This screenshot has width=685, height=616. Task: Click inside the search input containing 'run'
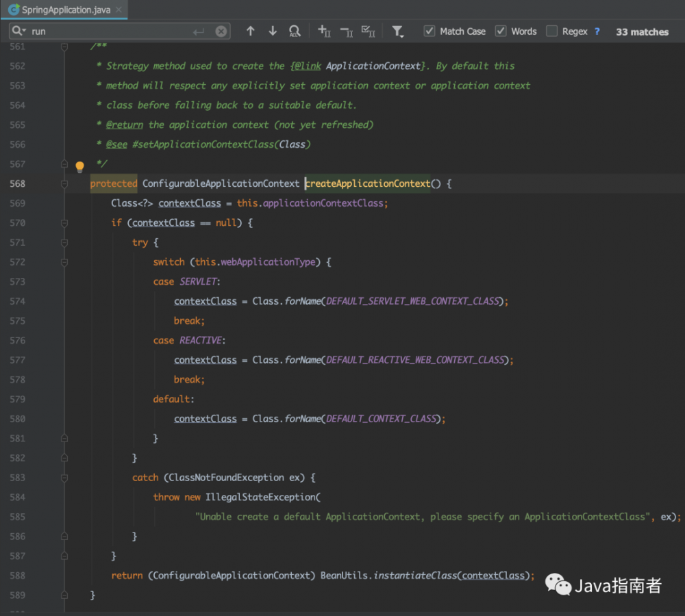pyautogui.click(x=103, y=31)
